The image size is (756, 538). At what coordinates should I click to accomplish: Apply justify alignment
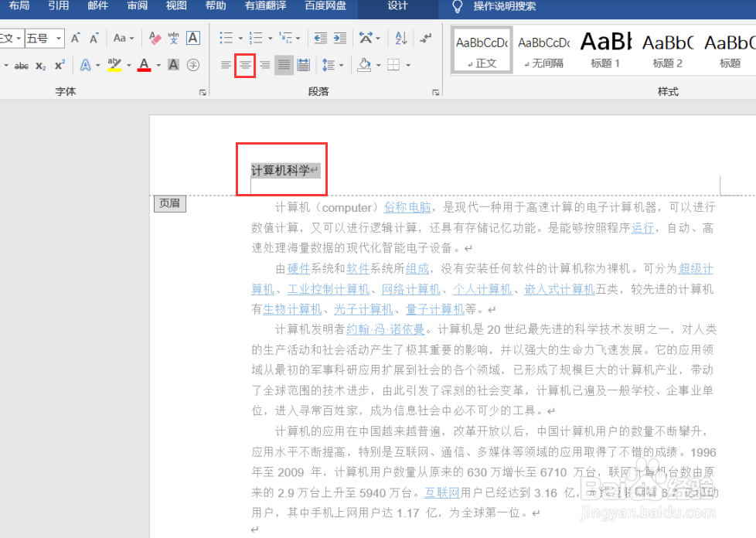pos(283,65)
